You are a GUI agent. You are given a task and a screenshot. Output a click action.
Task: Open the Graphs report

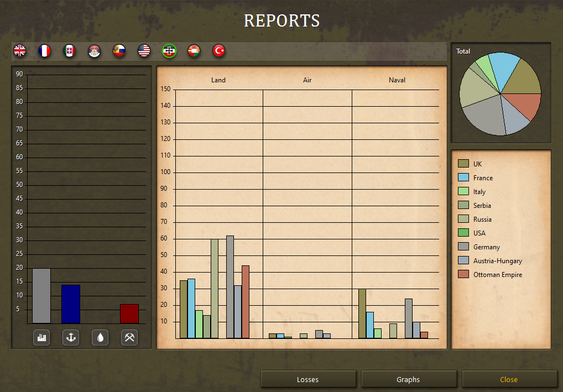[409, 379]
